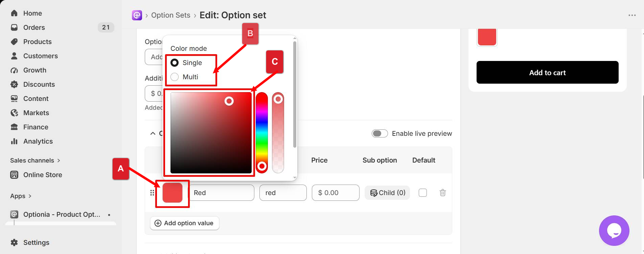Open the Discounts icon in sidebar

click(14, 84)
